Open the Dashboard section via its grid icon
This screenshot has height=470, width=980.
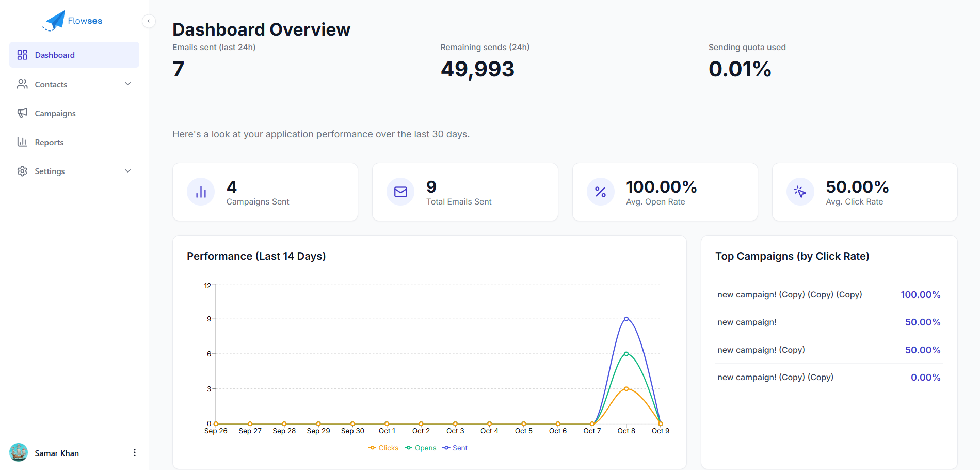[22, 54]
